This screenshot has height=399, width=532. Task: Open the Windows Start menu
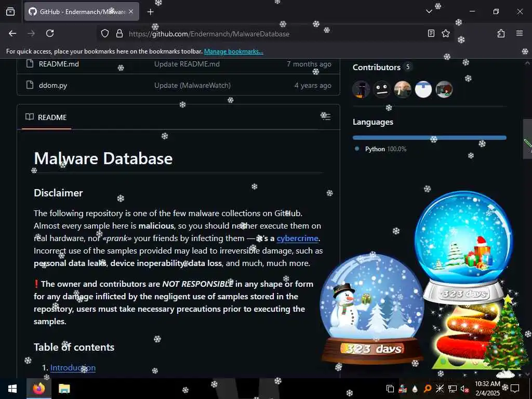[x=12, y=389]
